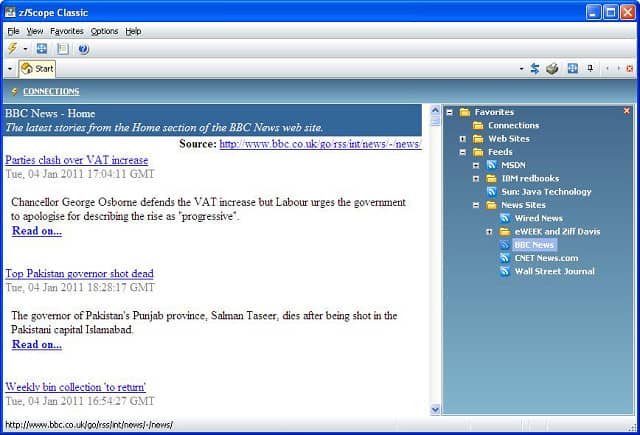Viewport: 640px width, 435px height.
Task: Open 'Top Pakistan governor shot dead' headline
Action: pyautogui.click(x=80, y=273)
